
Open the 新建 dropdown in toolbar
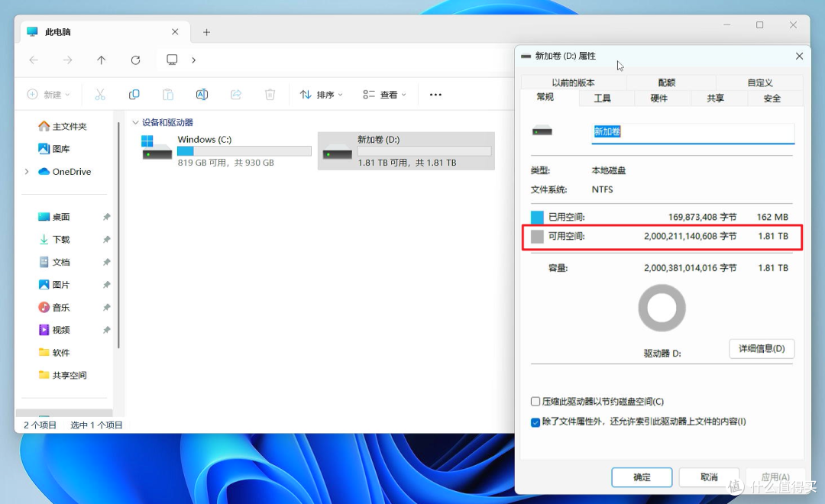pyautogui.click(x=48, y=95)
